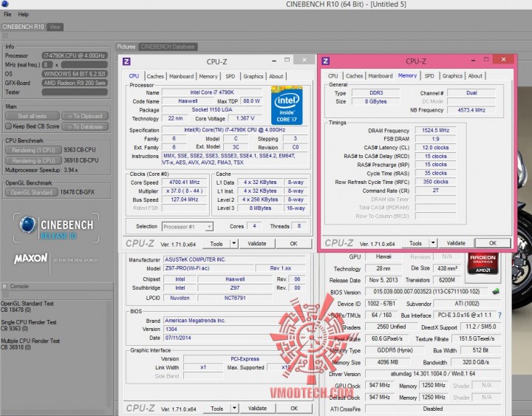Click the CPU-Z logo icon in left CPU-Z window
The height and width of the screenshot is (416, 532).
point(126,61)
